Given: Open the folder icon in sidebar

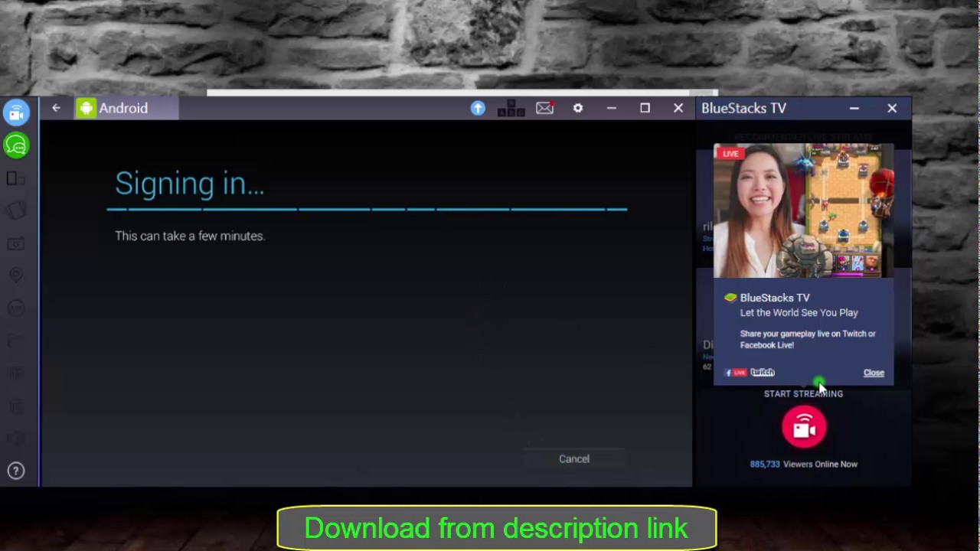Looking at the screenshot, I should (x=16, y=341).
